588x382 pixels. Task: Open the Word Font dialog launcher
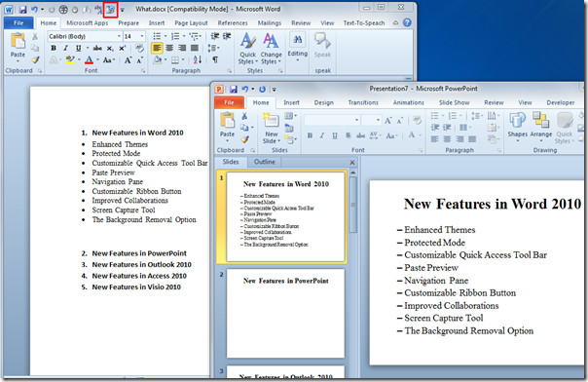[x=143, y=71]
